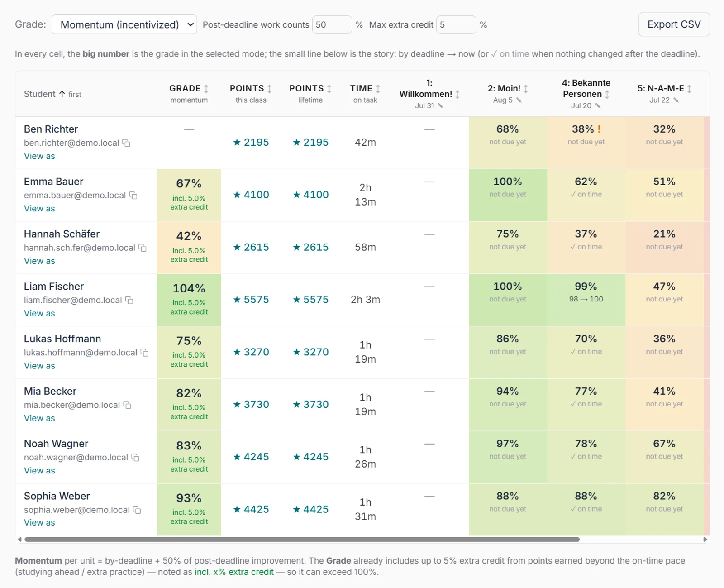This screenshot has height=588, width=724.
Task: Open the Grade mode dropdown
Action: (x=124, y=24)
